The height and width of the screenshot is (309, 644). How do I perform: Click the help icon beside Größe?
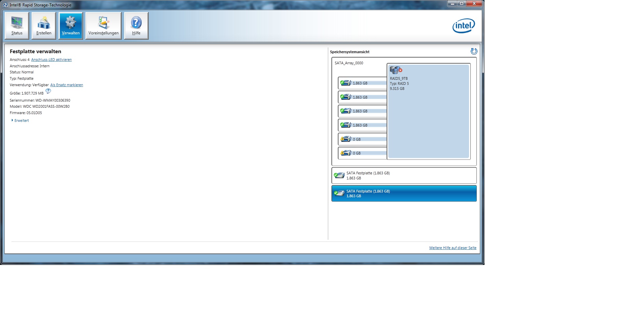point(48,91)
